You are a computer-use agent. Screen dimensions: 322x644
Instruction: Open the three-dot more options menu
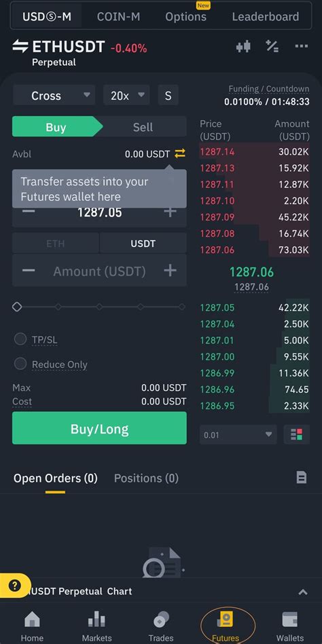point(302,46)
